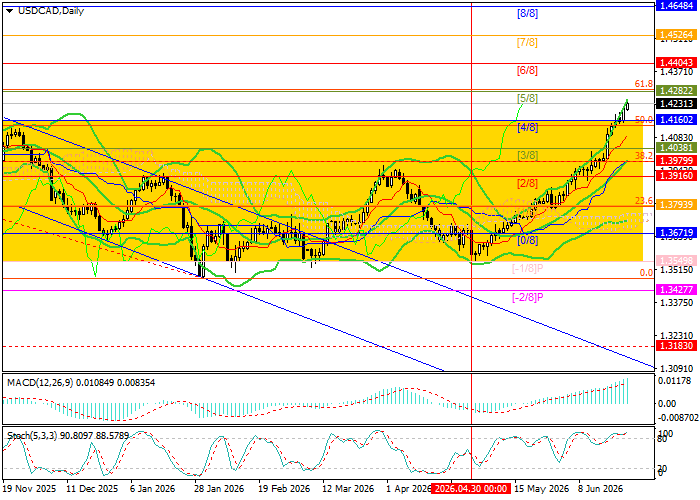Image resolution: width=700 pixels, height=500 pixels.
Task: Click the 1.40381 price tag
Action: 676,148
